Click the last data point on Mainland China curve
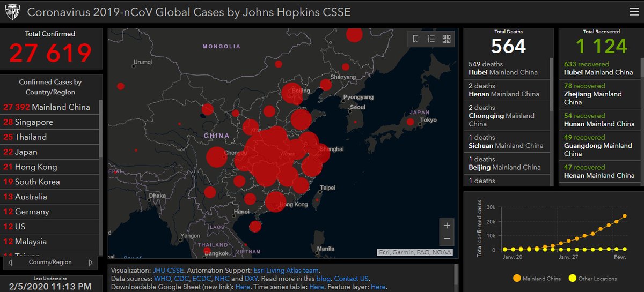 625,216
